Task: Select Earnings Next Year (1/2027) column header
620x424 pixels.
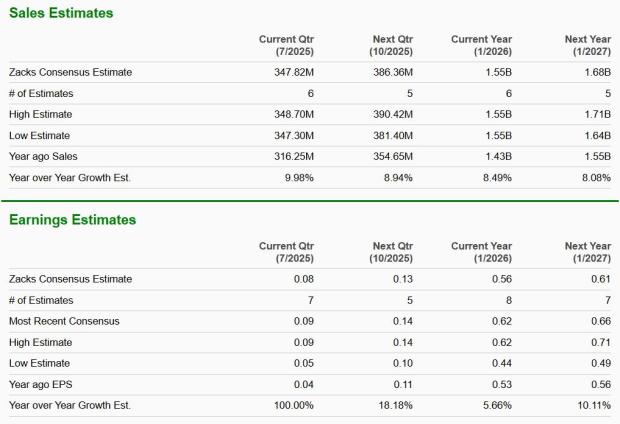Action: (x=587, y=252)
